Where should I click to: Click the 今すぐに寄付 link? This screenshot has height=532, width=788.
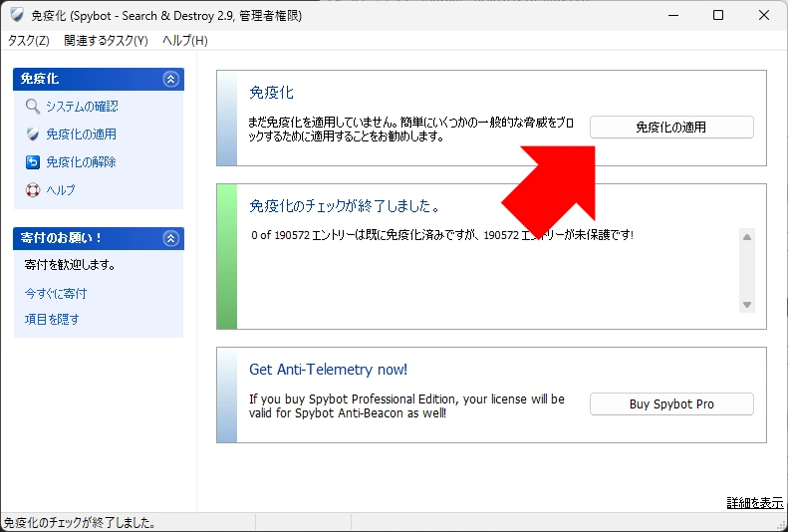(x=56, y=293)
